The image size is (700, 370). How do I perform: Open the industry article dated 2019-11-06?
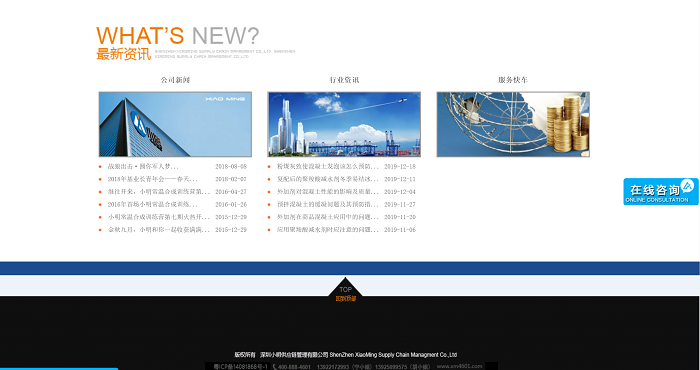point(328,230)
